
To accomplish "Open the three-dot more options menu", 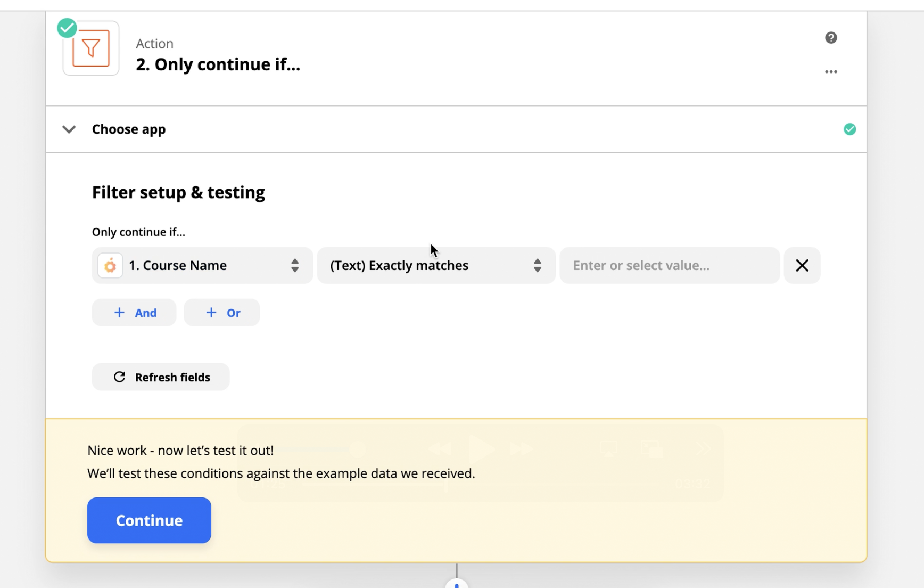I will (831, 72).
